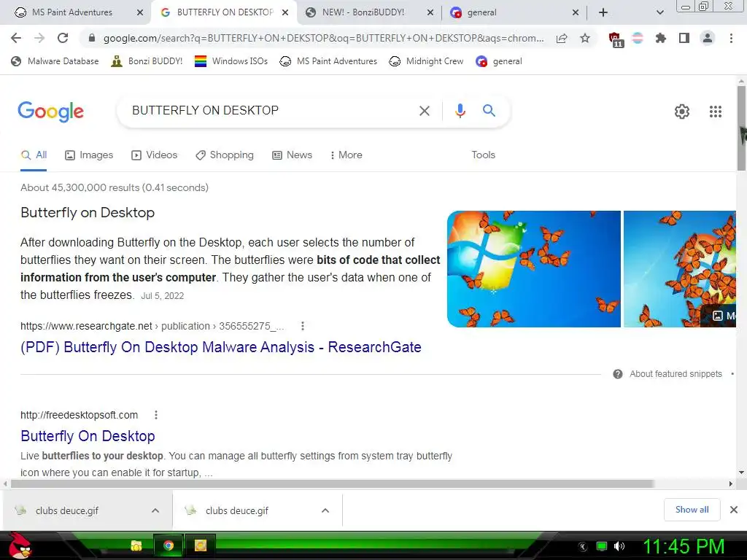747x560 pixels.
Task: Open the Chrome three-dot menu
Action: point(731,38)
